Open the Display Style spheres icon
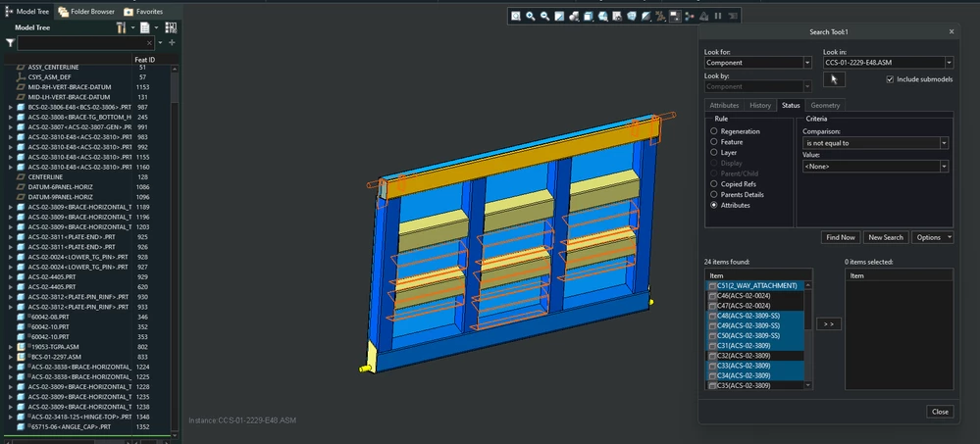Screen dimensions: 980x444 pos(574,17)
